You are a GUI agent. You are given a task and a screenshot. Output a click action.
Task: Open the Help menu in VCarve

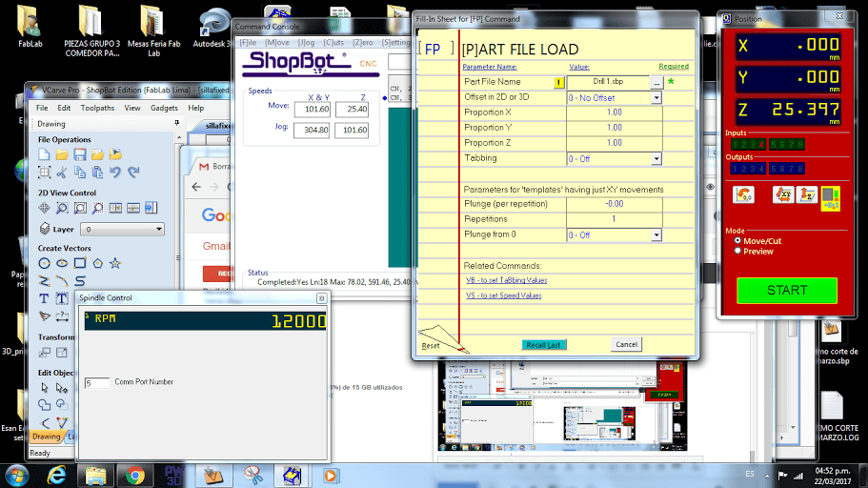(196, 108)
